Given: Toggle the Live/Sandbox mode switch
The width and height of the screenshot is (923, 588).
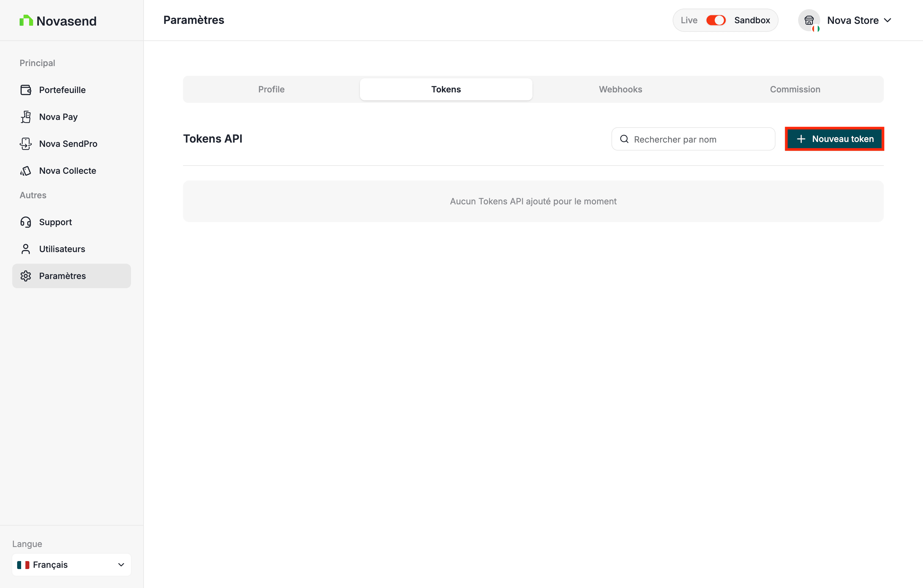Looking at the screenshot, I should (716, 20).
